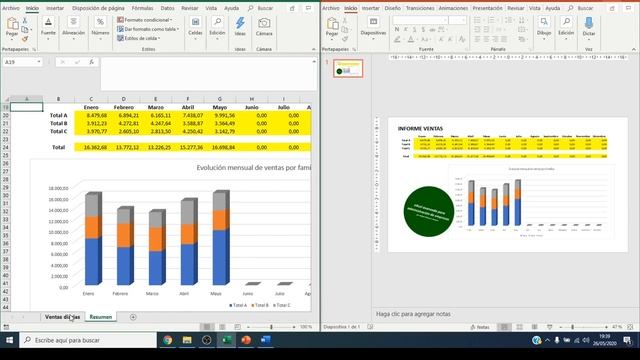Click the Pegar paste icon in Excel

pos(12,24)
